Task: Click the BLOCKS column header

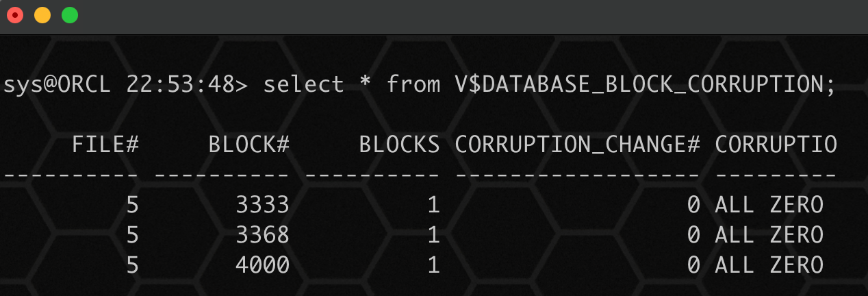Action: click(400, 145)
